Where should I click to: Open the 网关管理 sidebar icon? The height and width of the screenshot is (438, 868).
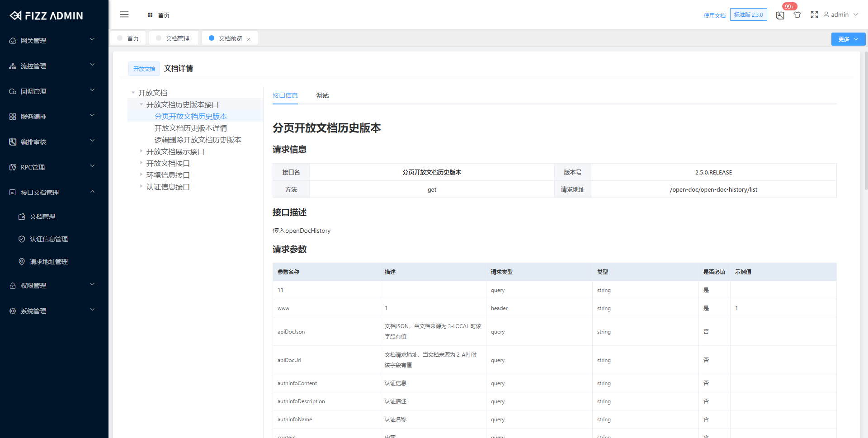(x=12, y=40)
